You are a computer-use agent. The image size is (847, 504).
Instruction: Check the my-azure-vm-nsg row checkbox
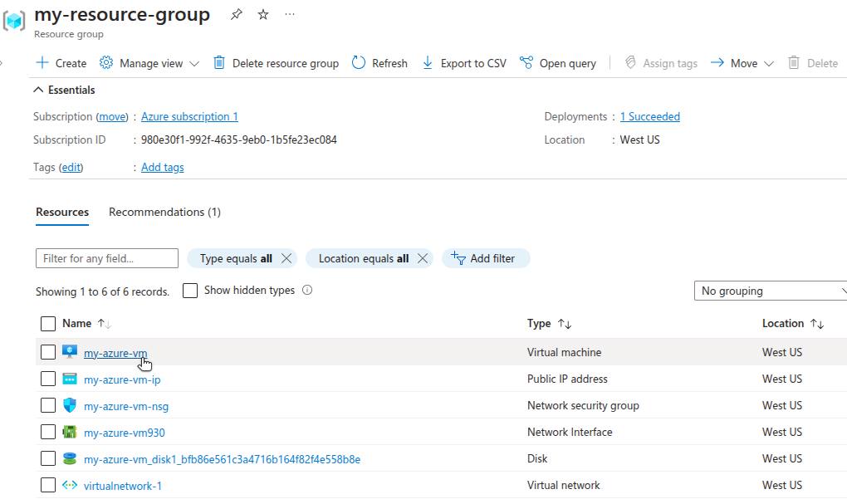point(48,405)
